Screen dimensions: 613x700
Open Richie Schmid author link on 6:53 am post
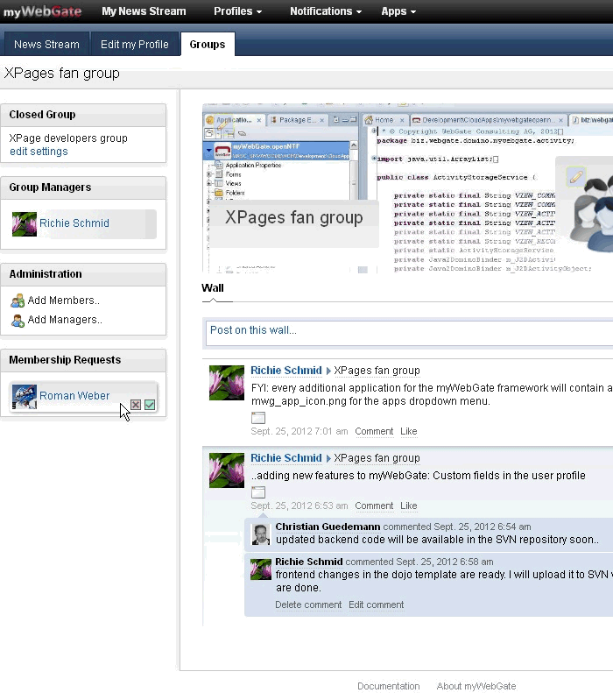286,457
